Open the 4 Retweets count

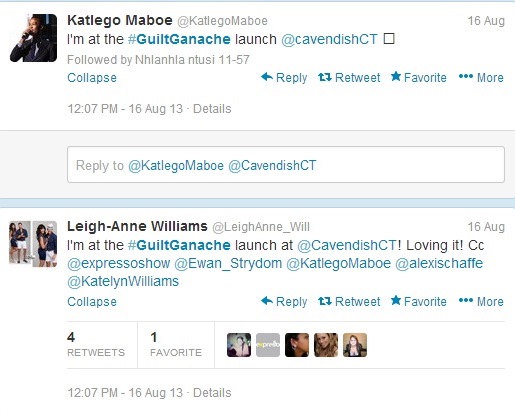[96, 345]
